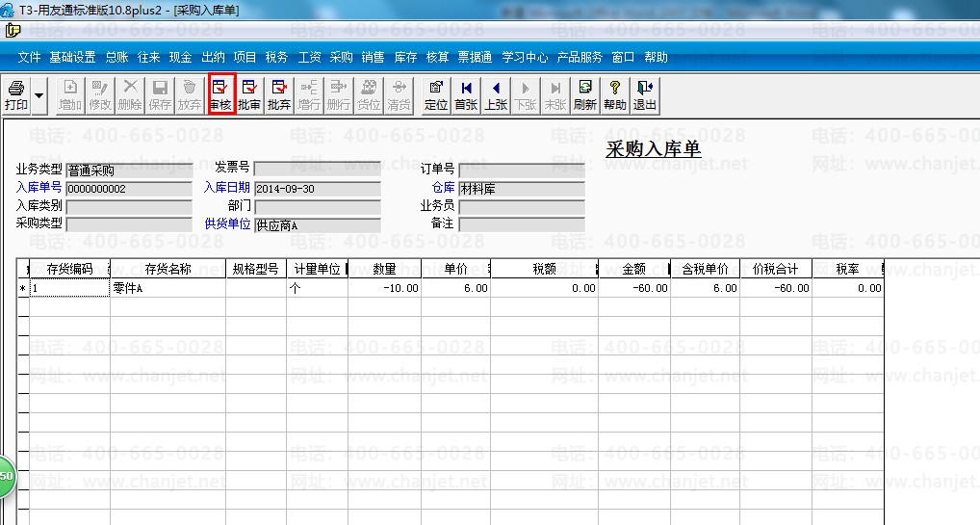
Task: Open the 基础设置 menu
Action: pos(72,58)
